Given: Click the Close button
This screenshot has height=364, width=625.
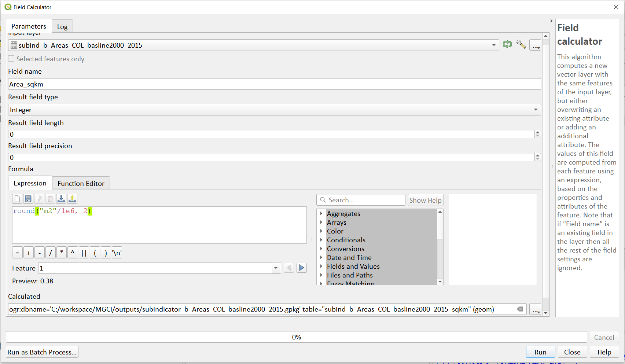Looking at the screenshot, I should [572, 352].
